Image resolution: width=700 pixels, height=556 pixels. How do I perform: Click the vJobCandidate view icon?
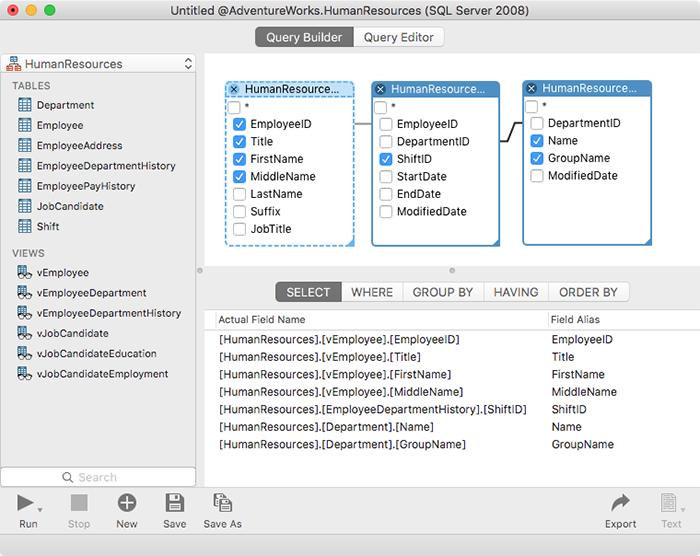pos(25,333)
